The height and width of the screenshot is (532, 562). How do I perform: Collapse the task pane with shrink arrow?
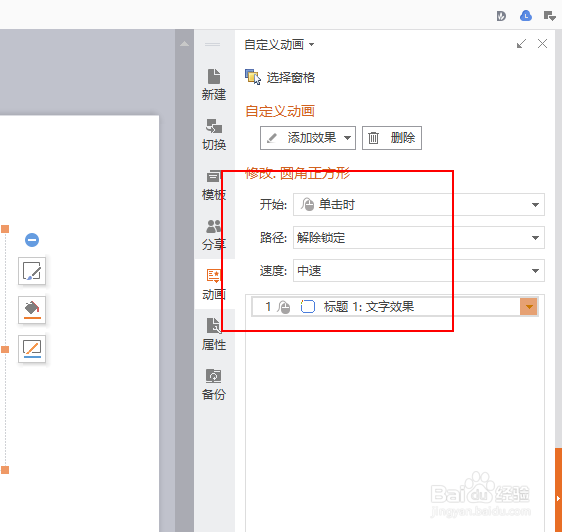coord(521,44)
